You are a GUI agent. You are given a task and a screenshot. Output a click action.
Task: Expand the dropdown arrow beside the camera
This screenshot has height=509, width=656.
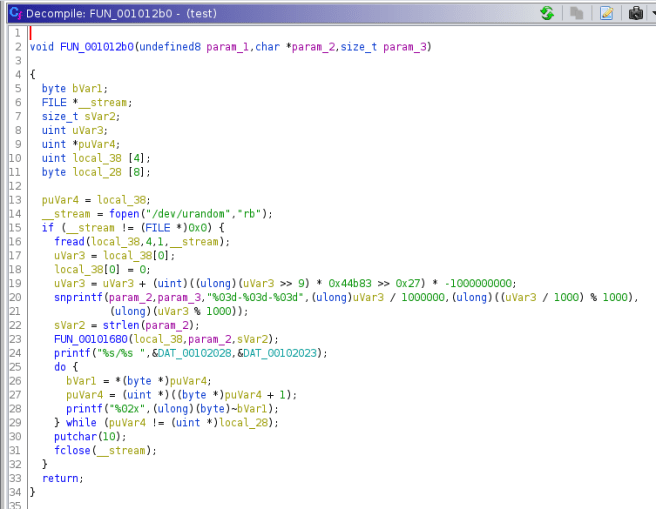pyautogui.click(x=650, y=13)
